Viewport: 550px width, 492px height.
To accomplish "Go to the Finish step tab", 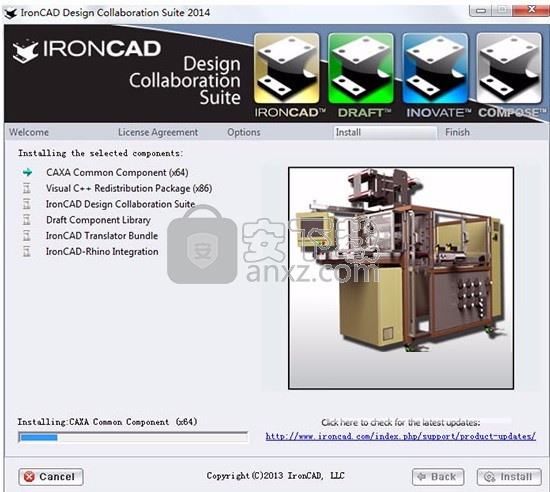I will pyautogui.click(x=457, y=132).
